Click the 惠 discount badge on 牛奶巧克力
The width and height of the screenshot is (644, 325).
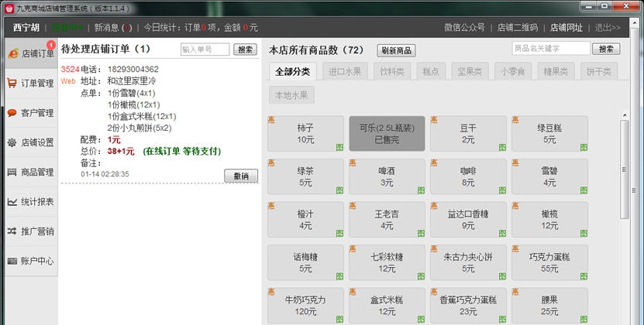(271, 292)
